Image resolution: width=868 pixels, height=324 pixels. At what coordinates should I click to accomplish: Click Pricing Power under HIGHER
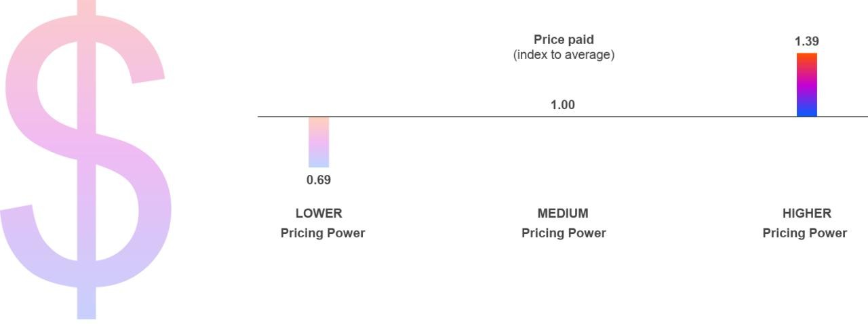click(805, 233)
